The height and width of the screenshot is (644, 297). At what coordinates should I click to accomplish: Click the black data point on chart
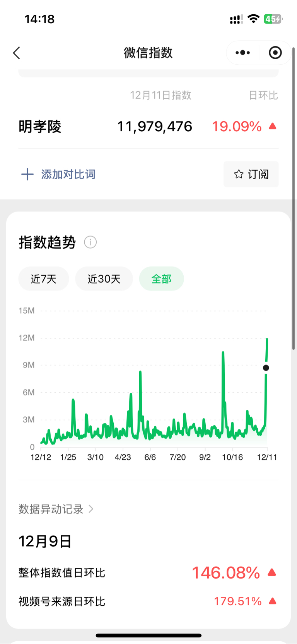point(266,368)
